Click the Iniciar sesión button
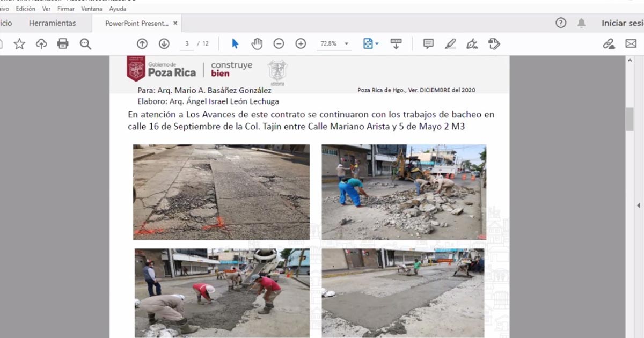Image resolution: width=644 pixels, height=338 pixels. [x=622, y=23]
